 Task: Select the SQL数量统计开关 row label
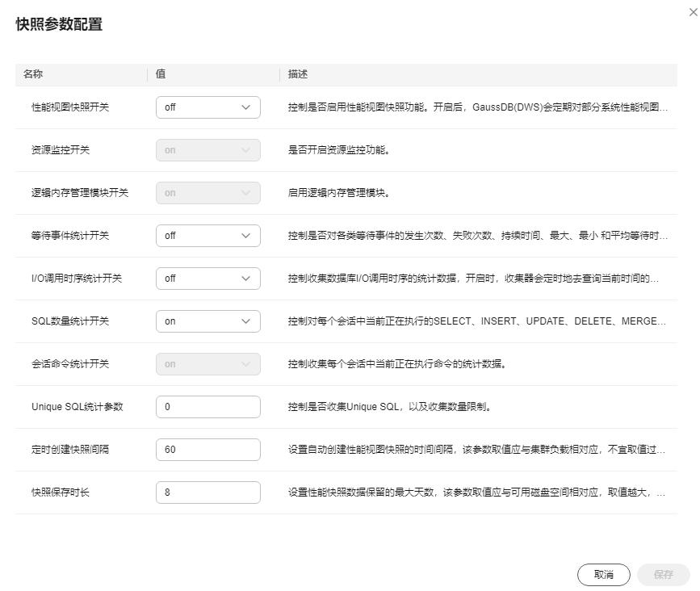click(x=70, y=321)
